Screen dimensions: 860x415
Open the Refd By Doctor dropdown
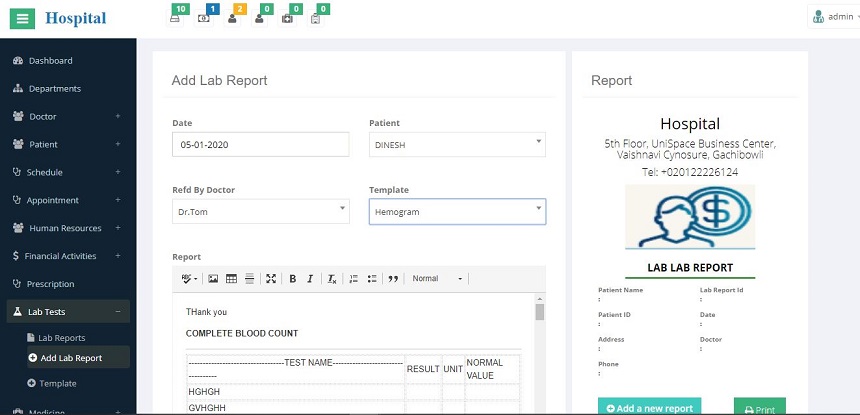coord(261,212)
